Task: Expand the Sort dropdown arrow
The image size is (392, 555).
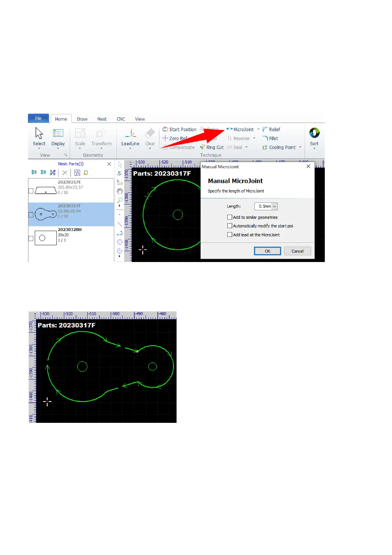Action: tap(314, 149)
